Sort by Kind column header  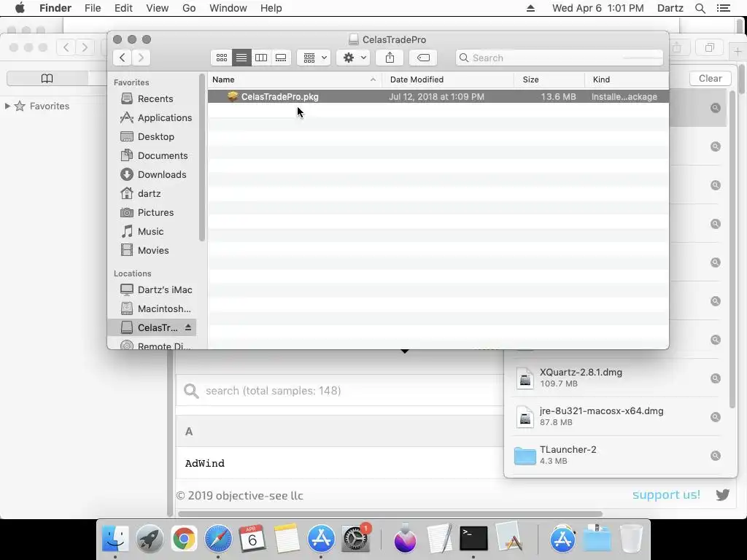[x=627, y=79]
